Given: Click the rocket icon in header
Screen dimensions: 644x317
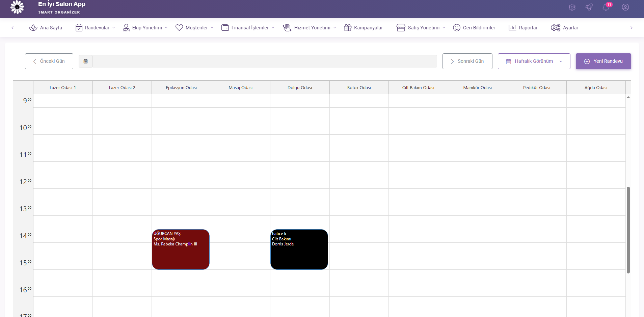Looking at the screenshot, I should pyautogui.click(x=589, y=7).
